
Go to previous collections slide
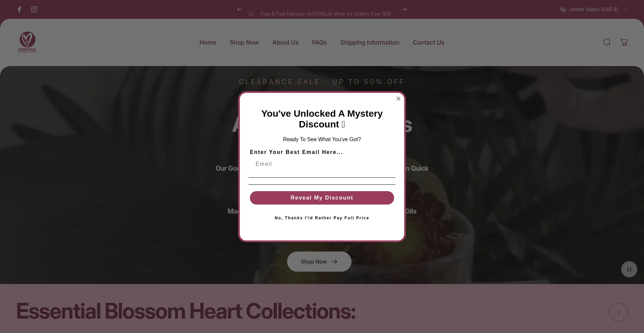coord(596,312)
